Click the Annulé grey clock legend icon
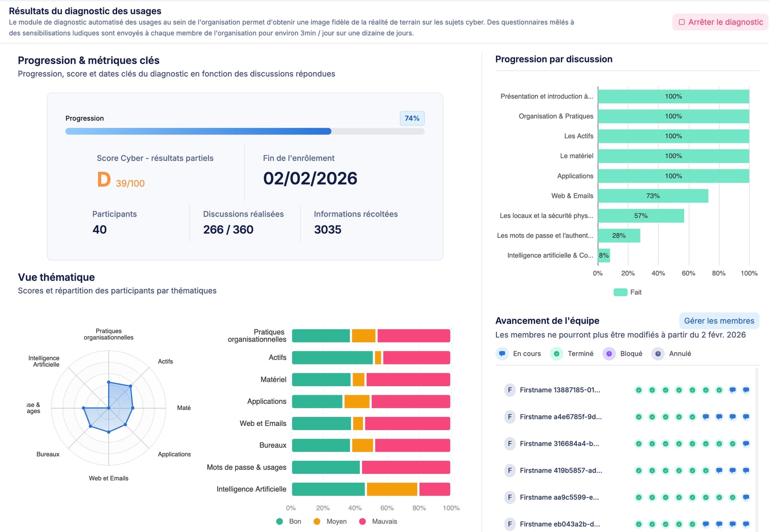The image size is (769, 532). click(x=658, y=354)
